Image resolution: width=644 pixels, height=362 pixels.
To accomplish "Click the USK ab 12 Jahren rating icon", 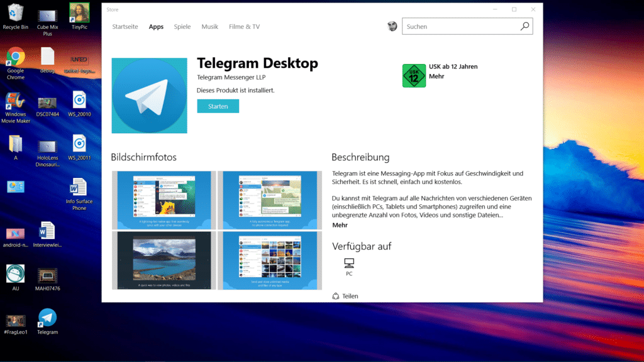I will tap(414, 75).
